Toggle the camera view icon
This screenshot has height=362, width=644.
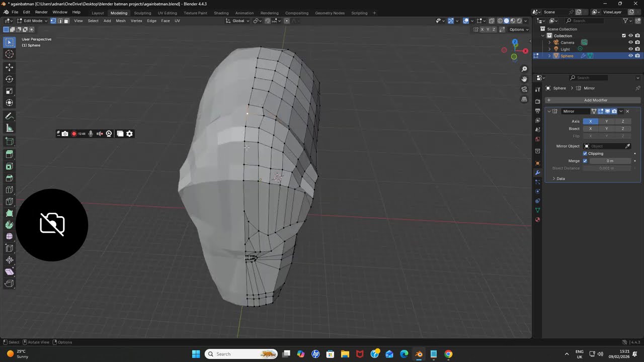click(x=524, y=89)
